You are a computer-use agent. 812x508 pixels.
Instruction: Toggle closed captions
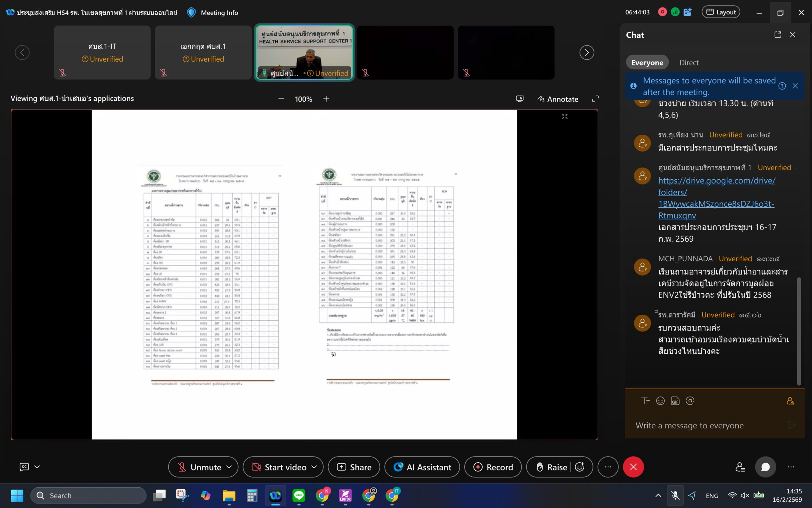(x=24, y=467)
